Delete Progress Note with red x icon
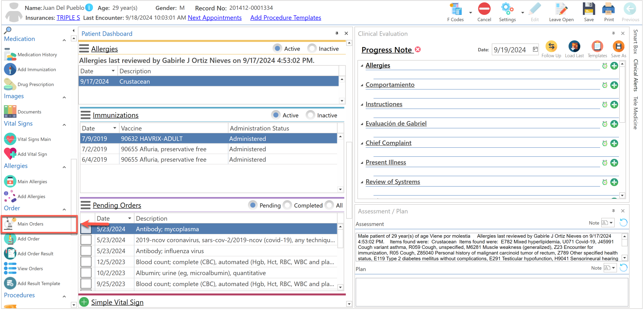This screenshot has width=644, height=310. tap(418, 49)
